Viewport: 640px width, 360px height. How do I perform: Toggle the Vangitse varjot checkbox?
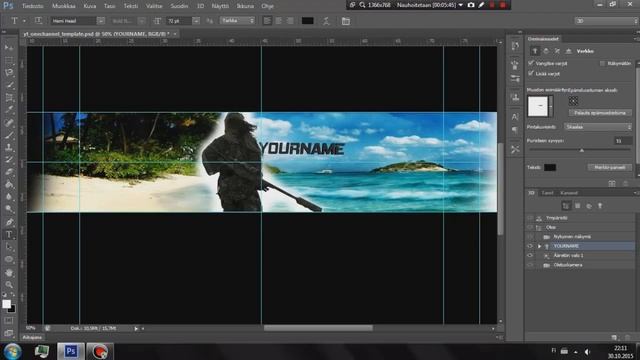coord(531,63)
